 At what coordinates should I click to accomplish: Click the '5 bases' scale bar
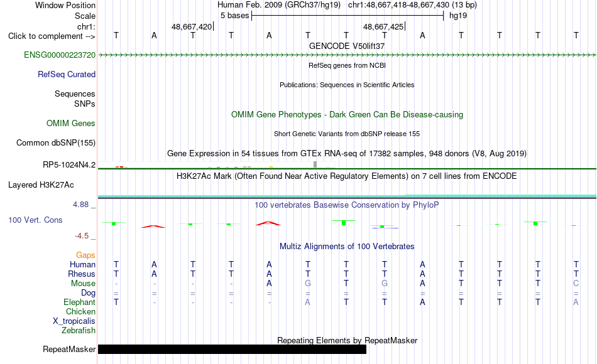point(348,16)
